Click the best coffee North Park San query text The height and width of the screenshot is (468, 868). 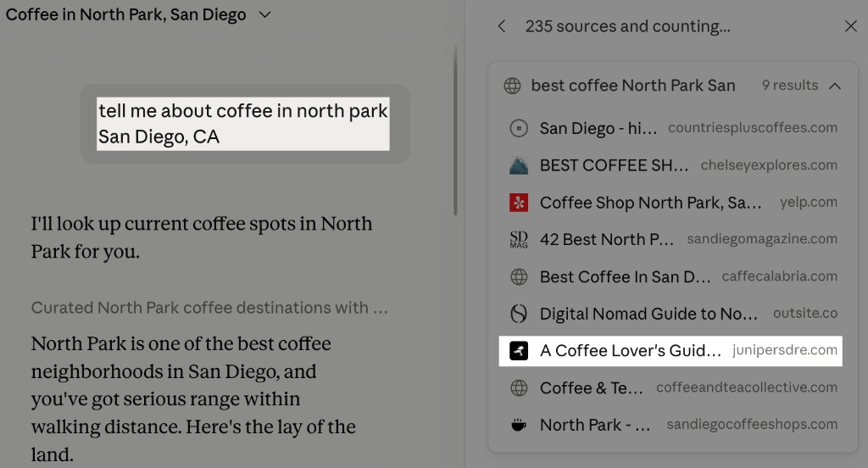633,86
